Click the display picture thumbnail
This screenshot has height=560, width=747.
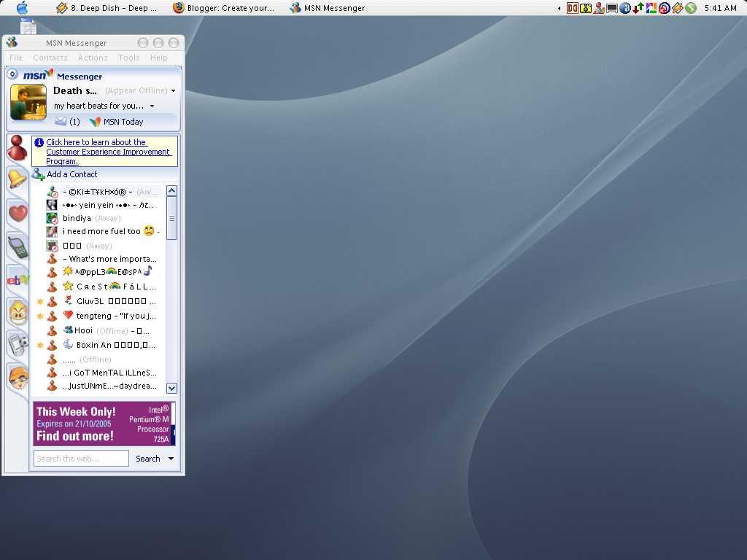[28, 102]
